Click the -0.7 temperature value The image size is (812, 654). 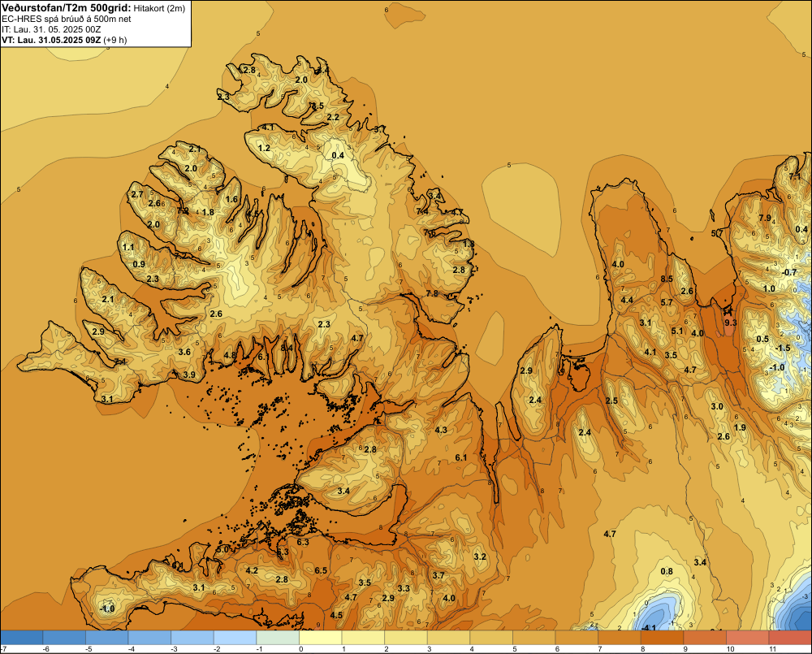(x=789, y=272)
